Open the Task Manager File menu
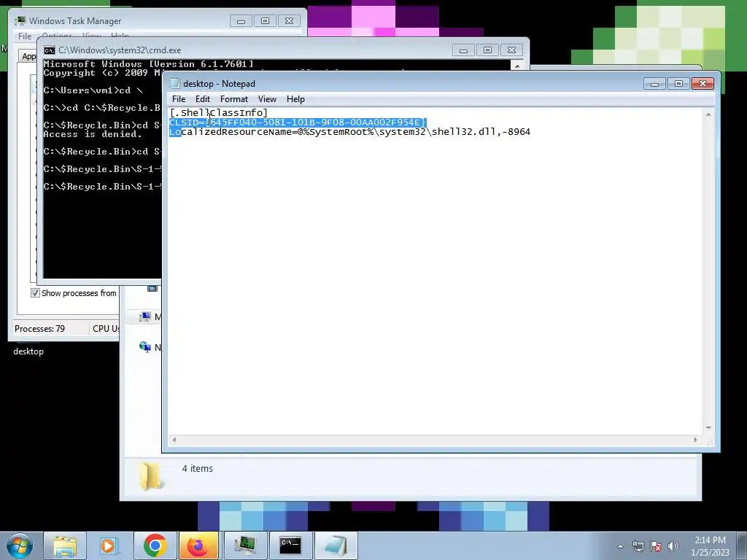 (25, 36)
